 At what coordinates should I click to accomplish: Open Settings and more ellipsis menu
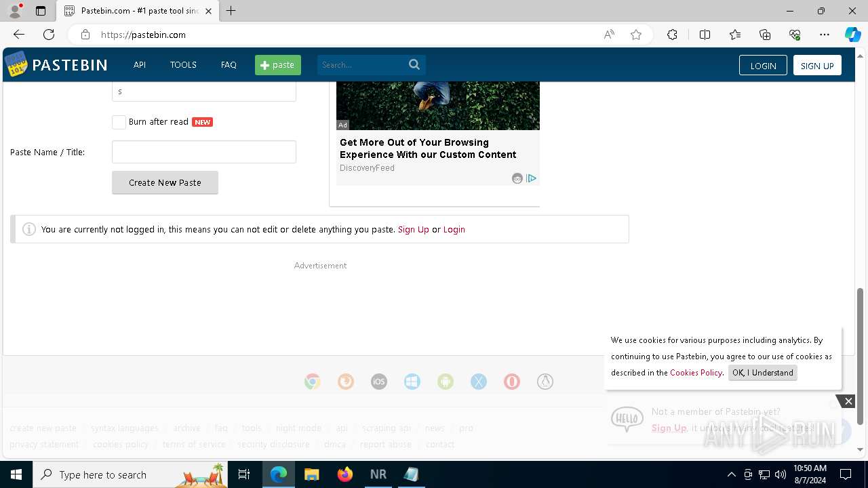(x=825, y=35)
